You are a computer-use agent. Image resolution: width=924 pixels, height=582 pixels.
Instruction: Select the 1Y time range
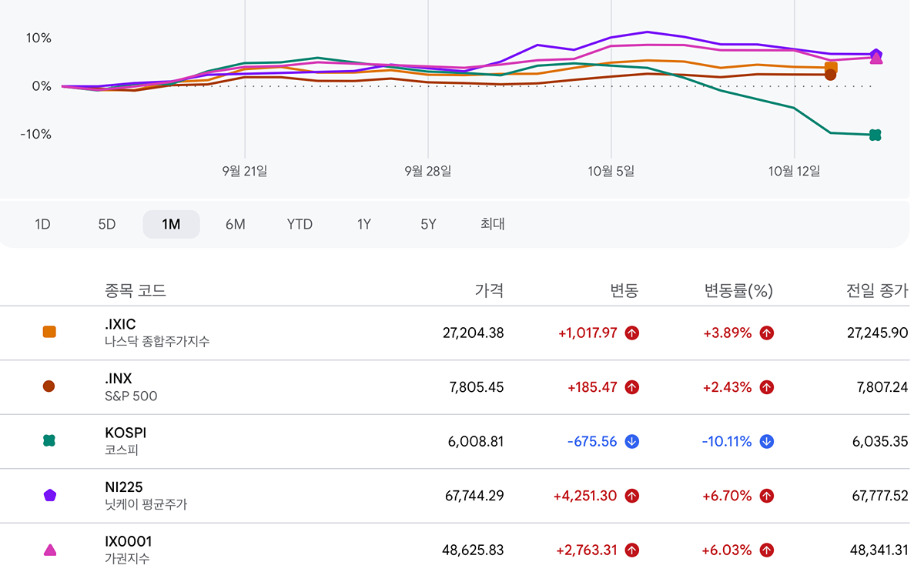364,225
